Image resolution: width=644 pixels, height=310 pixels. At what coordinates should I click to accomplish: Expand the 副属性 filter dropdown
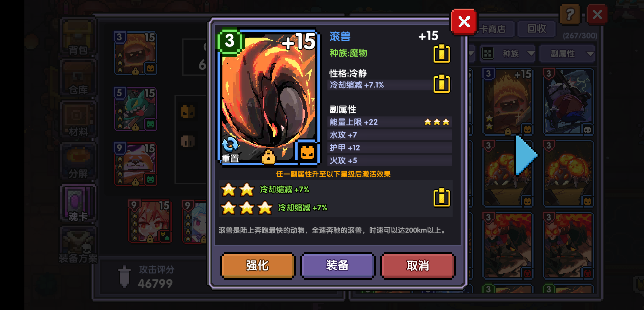point(568,54)
